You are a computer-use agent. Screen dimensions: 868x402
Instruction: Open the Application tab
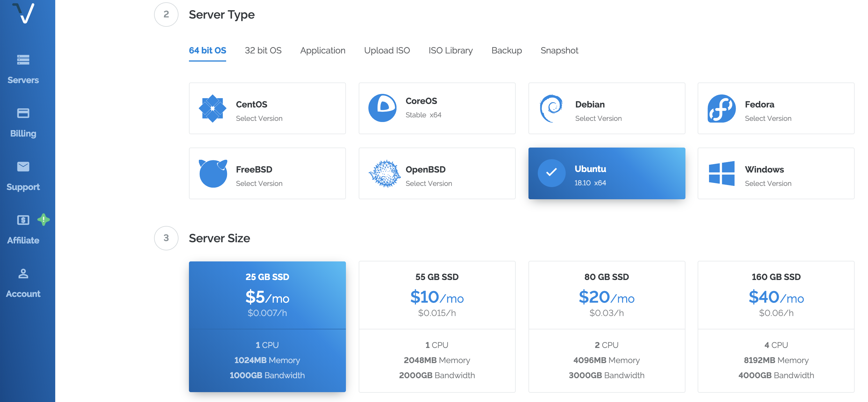323,51
